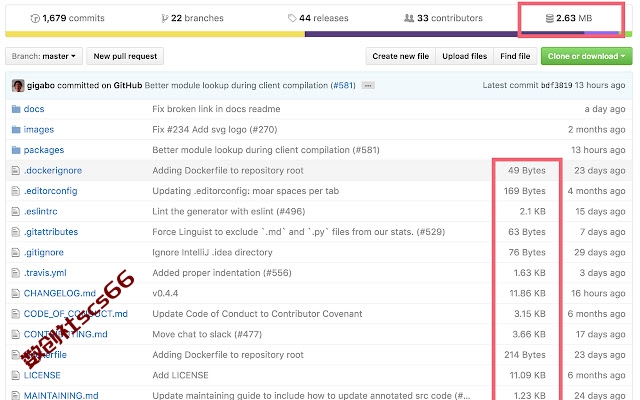Click the .dockerignore file icon
Viewport: 640px width, 400px height.
(x=16, y=171)
